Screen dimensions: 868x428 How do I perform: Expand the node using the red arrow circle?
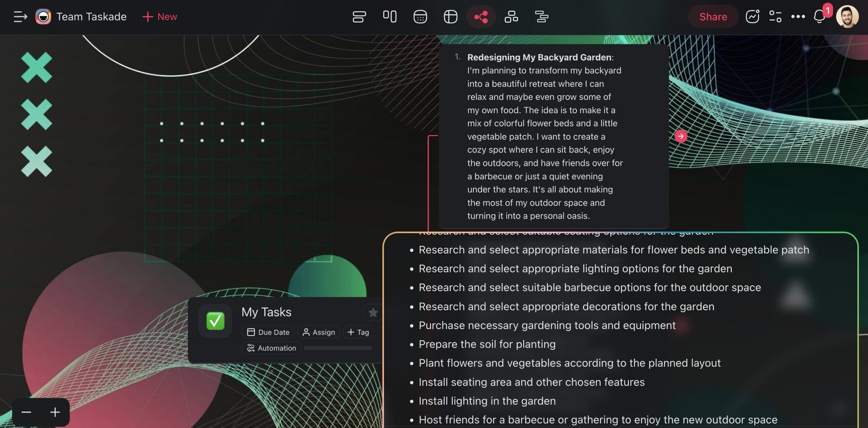click(x=680, y=136)
